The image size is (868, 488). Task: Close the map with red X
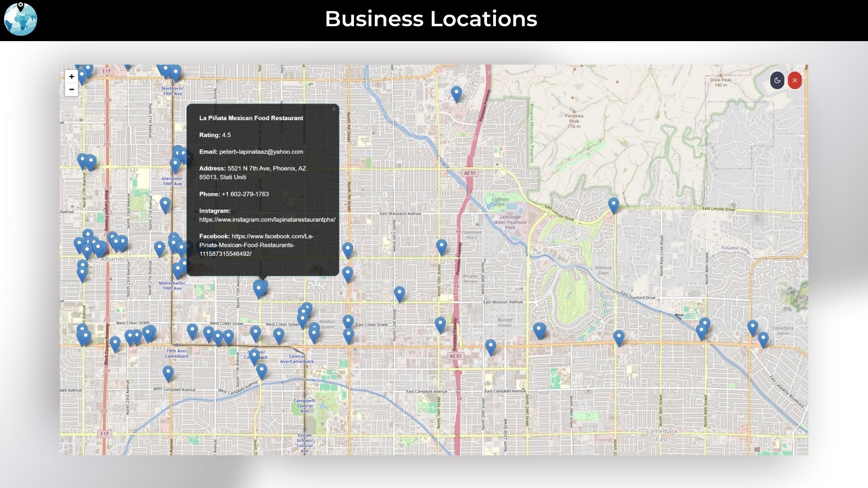point(795,80)
